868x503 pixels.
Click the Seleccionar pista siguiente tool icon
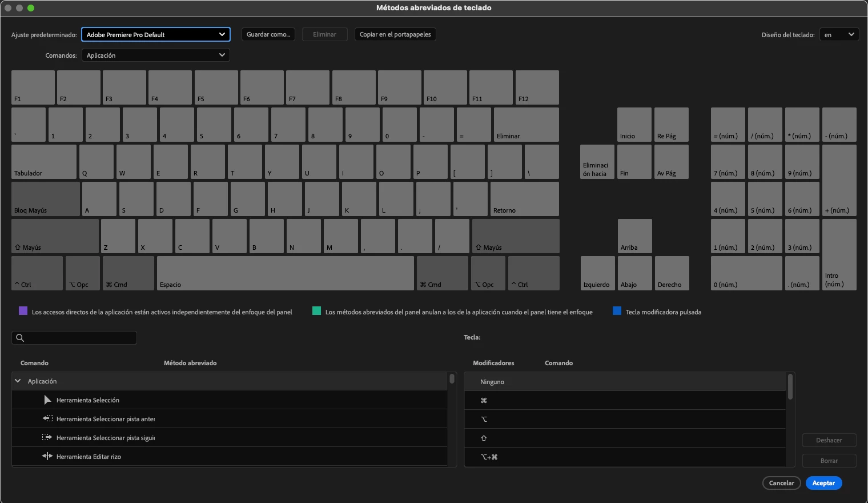[x=47, y=438]
